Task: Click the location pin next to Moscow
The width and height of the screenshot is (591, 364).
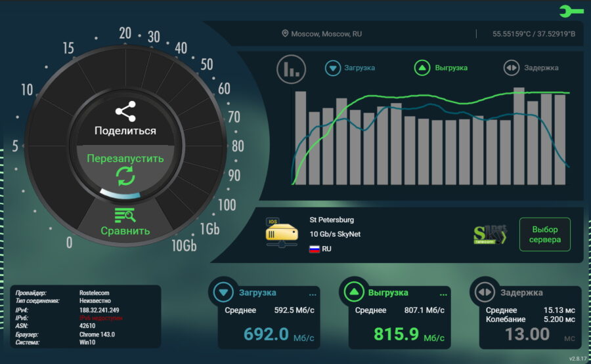Action: [x=285, y=33]
